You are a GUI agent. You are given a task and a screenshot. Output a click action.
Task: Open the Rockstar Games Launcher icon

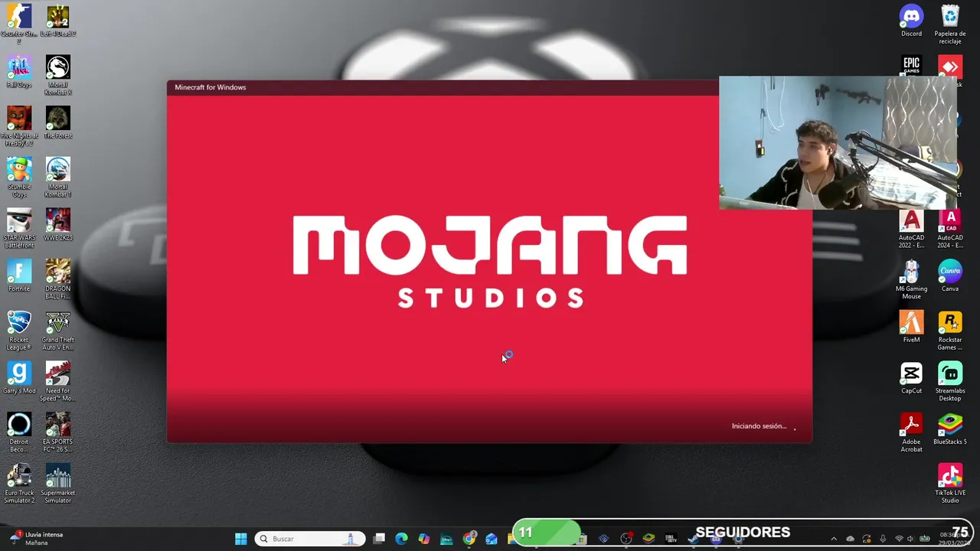pyautogui.click(x=950, y=330)
